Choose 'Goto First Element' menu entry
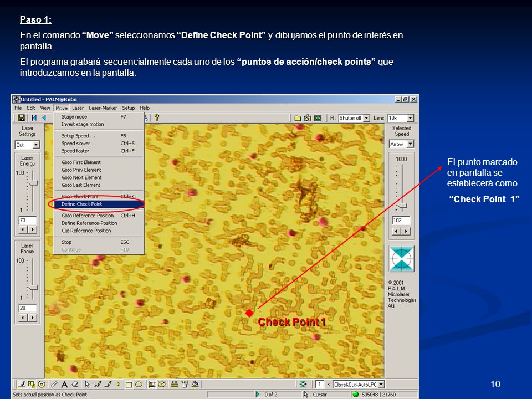 click(x=99, y=162)
